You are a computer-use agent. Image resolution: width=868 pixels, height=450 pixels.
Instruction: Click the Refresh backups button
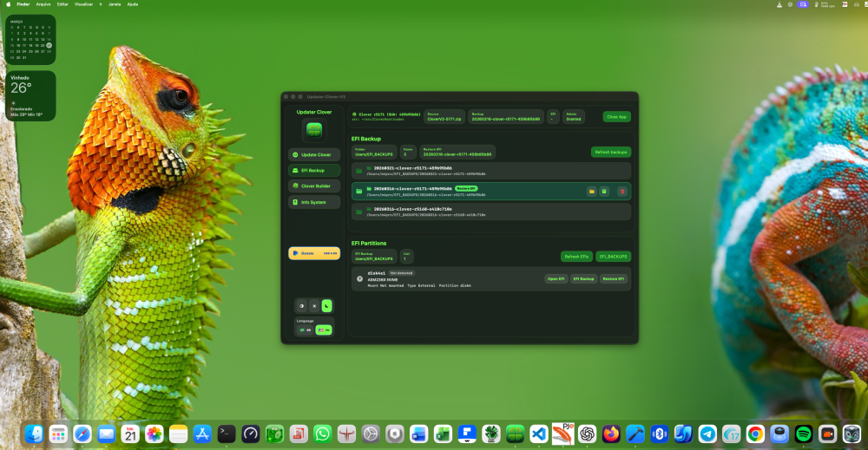tap(610, 152)
